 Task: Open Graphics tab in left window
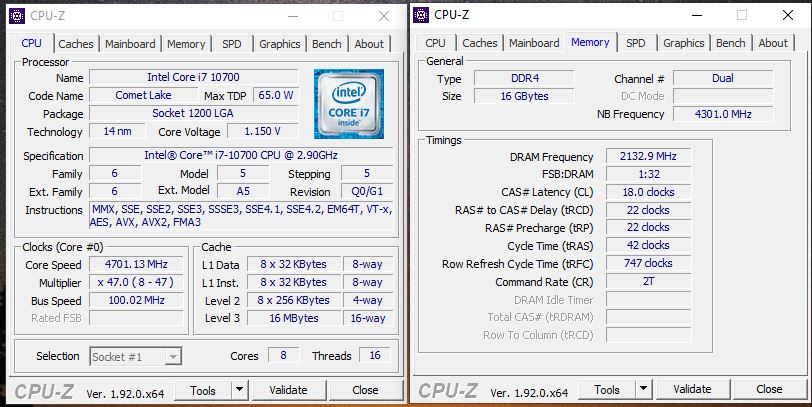click(x=280, y=44)
